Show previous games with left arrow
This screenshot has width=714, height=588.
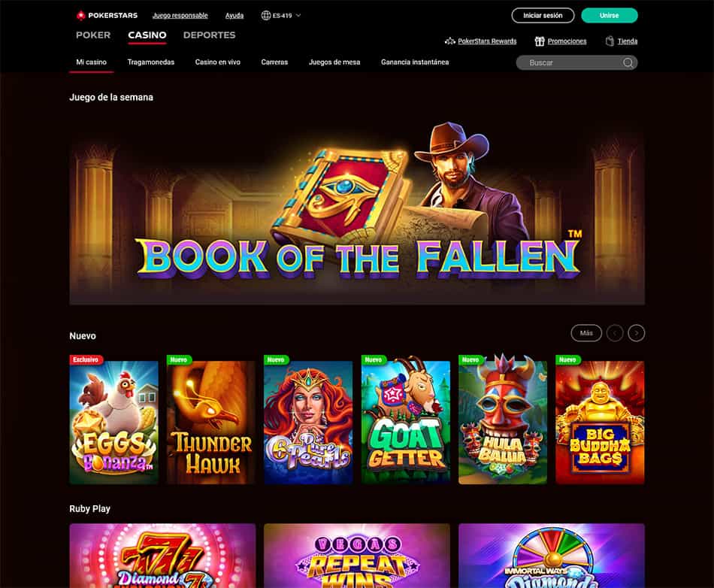[615, 333]
